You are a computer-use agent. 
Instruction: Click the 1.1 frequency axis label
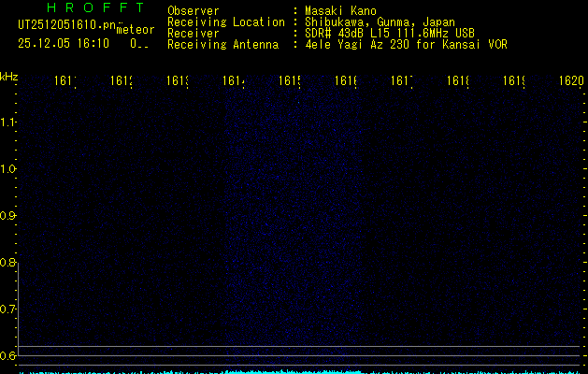pyautogui.click(x=7, y=122)
